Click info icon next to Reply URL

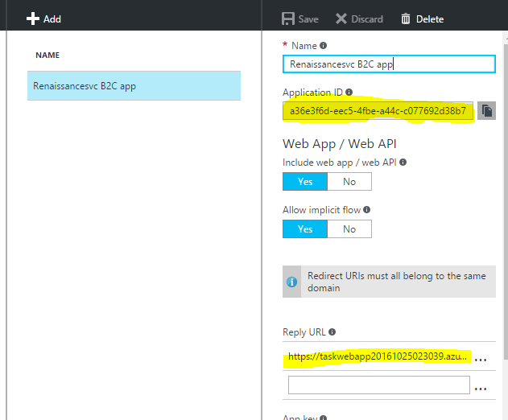(332, 331)
